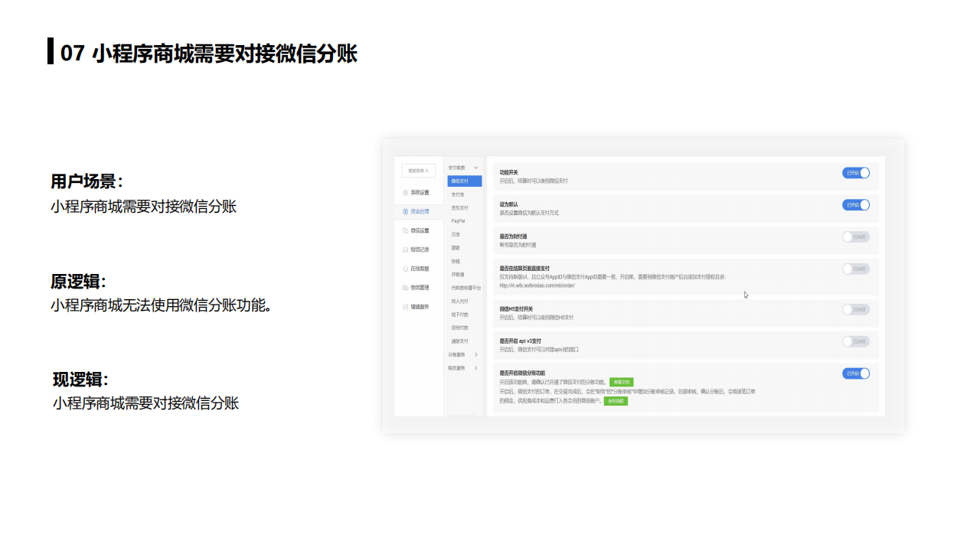The width and height of the screenshot is (980, 551).
Task: Select 快钱 in payment list
Action: pyautogui.click(x=456, y=261)
